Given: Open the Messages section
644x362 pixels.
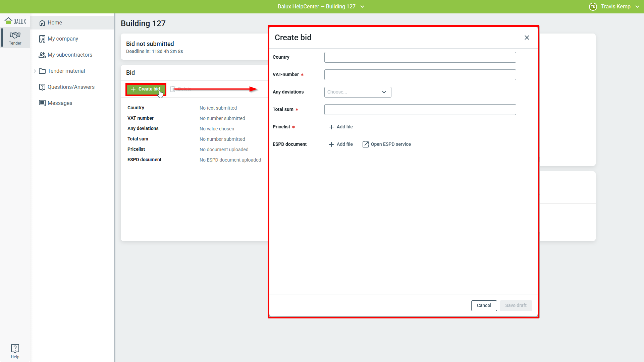Looking at the screenshot, I should click(x=60, y=103).
